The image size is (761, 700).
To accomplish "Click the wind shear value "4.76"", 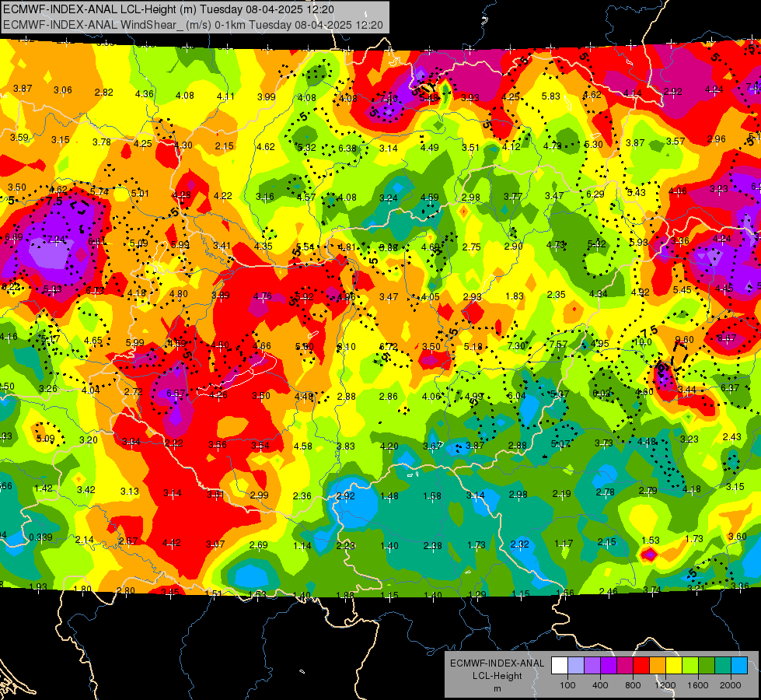I will pos(263,296).
